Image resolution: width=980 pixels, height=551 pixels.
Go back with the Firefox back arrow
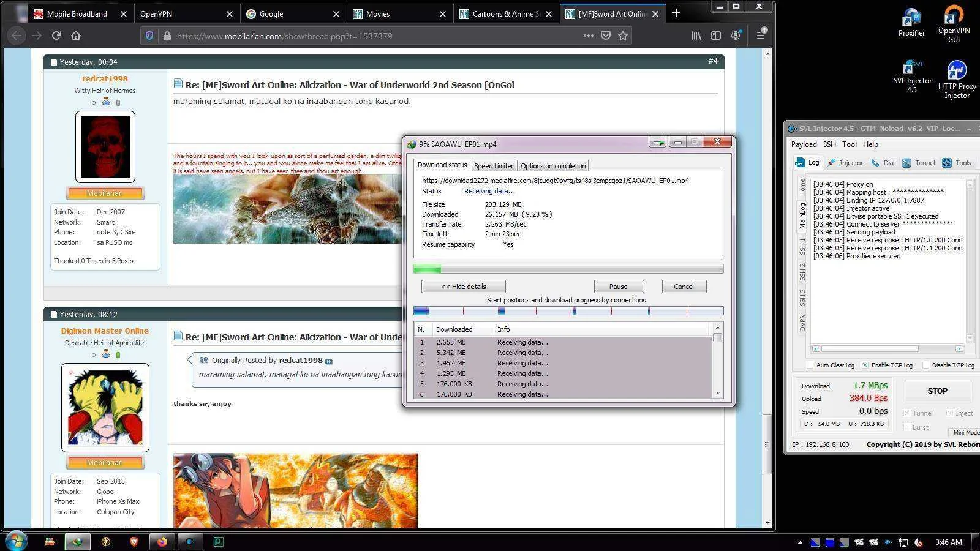(x=17, y=36)
